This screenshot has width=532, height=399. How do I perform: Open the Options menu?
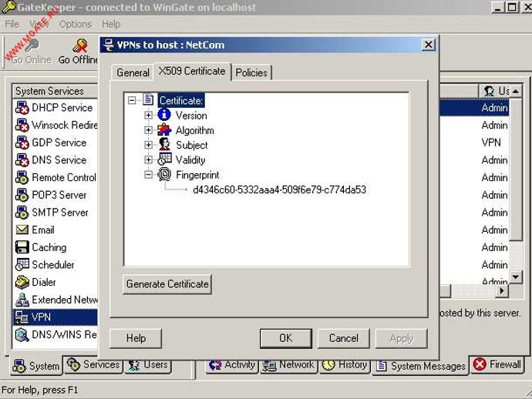click(x=76, y=24)
